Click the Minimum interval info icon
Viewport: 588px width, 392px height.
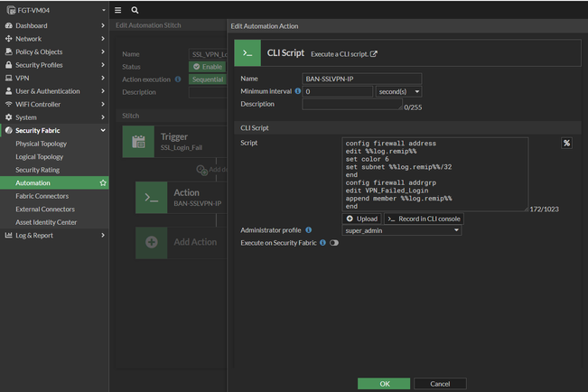[x=298, y=91]
